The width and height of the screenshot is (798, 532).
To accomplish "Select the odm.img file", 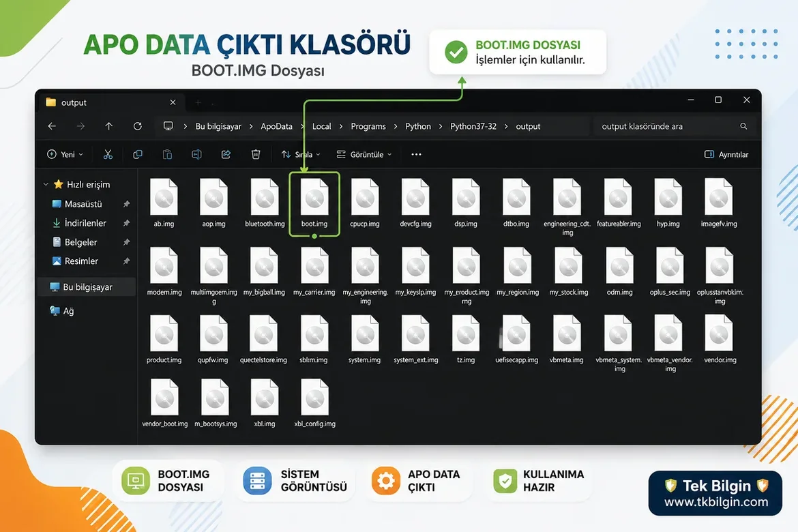I will 619,271.
